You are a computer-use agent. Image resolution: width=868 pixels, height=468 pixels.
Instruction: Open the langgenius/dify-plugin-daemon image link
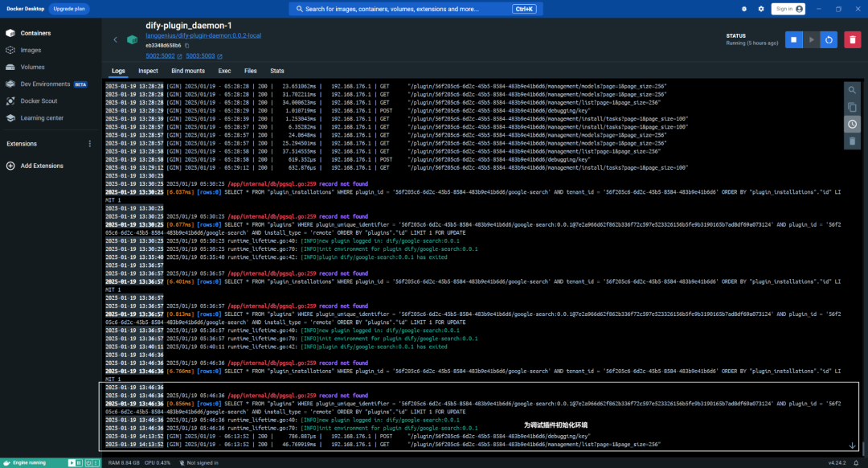pyautogui.click(x=203, y=36)
